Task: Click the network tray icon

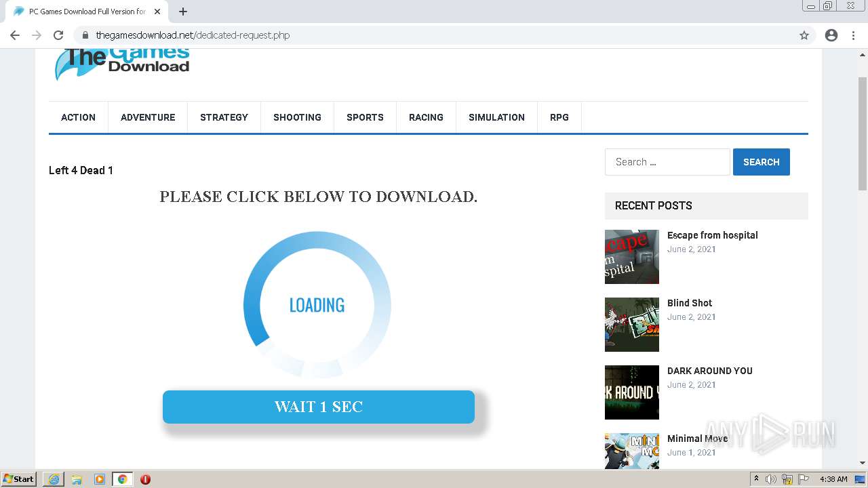Action: click(x=787, y=479)
